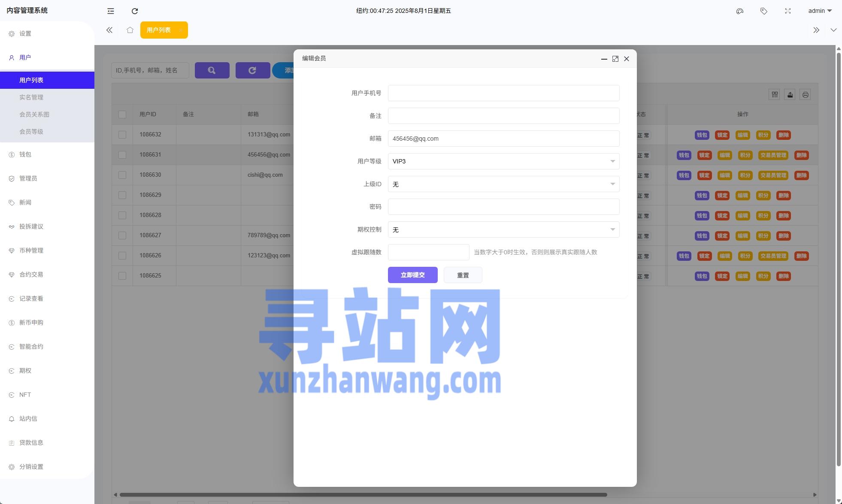Select the checkbox for user 1086632
The image size is (842, 504).
pos(122,134)
